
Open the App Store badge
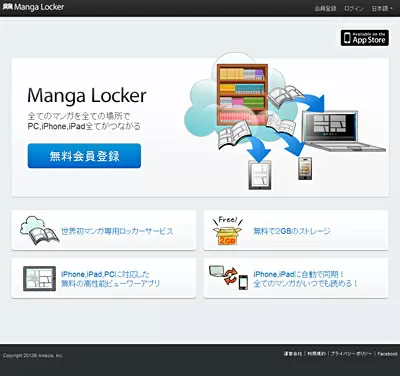coord(365,38)
